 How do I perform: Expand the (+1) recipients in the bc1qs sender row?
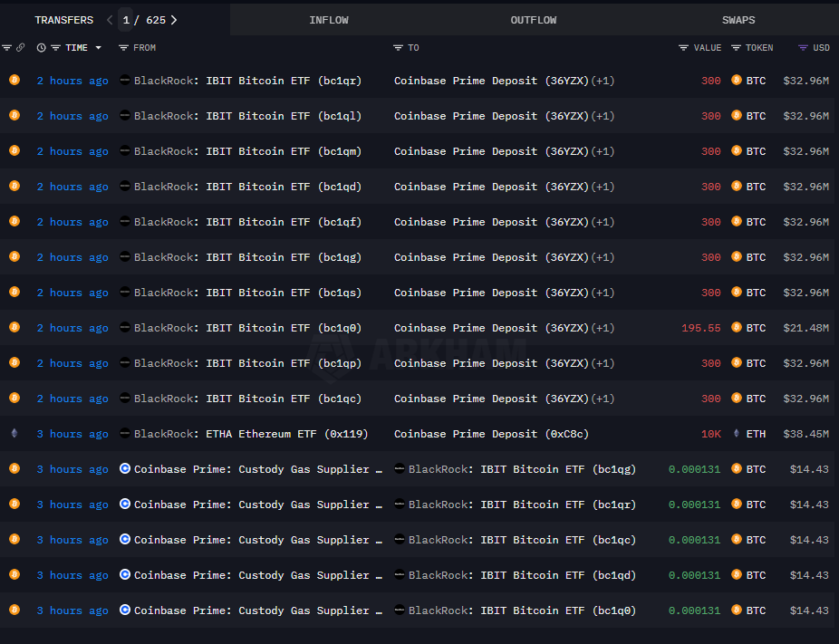pyautogui.click(x=603, y=293)
